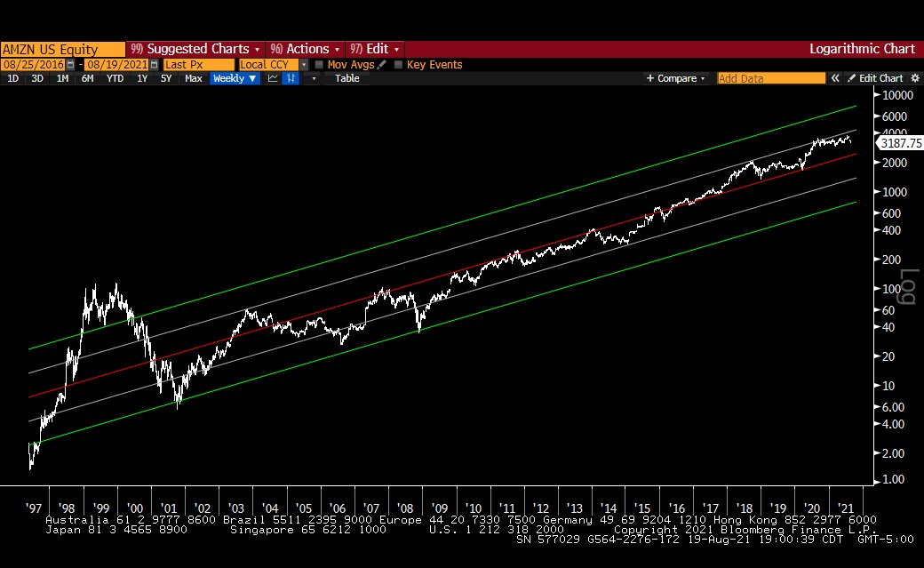
Task: Click the 3187.75 price label on axis
Action: (x=899, y=142)
